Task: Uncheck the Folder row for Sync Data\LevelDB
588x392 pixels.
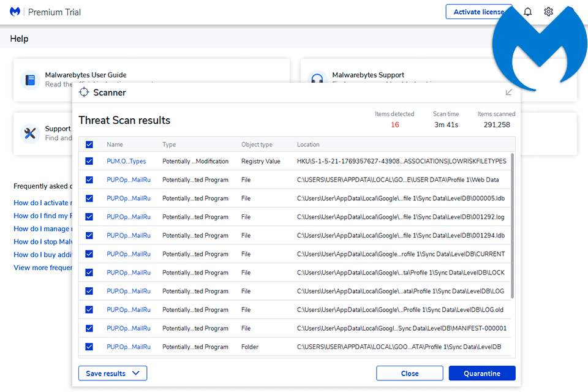Action: pos(89,347)
